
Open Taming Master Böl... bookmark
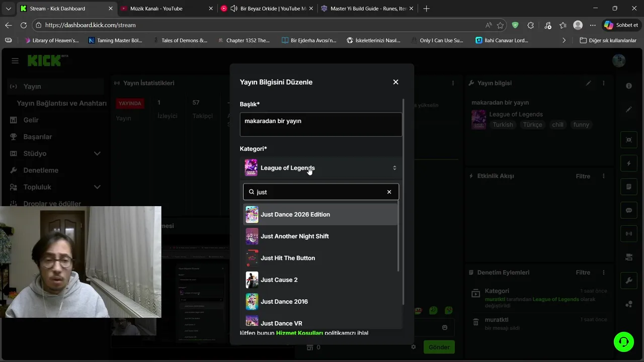[115, 40]
